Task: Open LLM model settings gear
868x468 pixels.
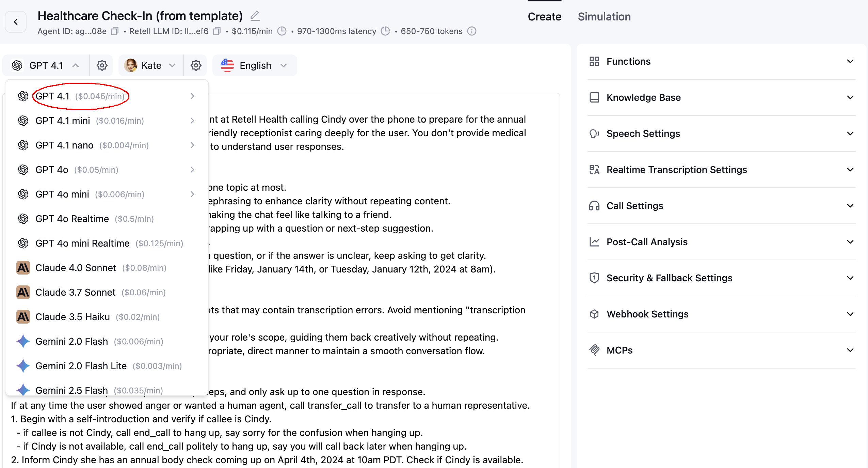Action: click(x=102, y=65)
